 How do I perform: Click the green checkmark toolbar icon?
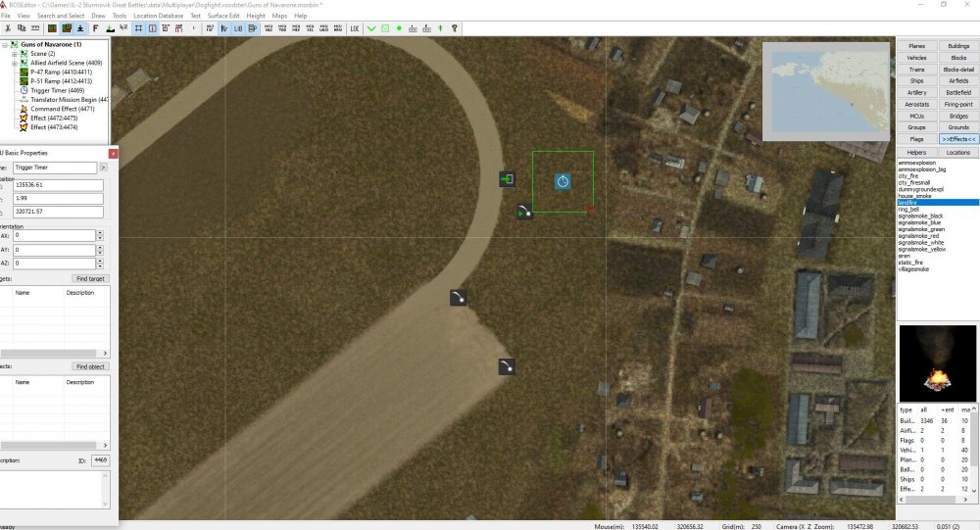click(x=371, y=28)
